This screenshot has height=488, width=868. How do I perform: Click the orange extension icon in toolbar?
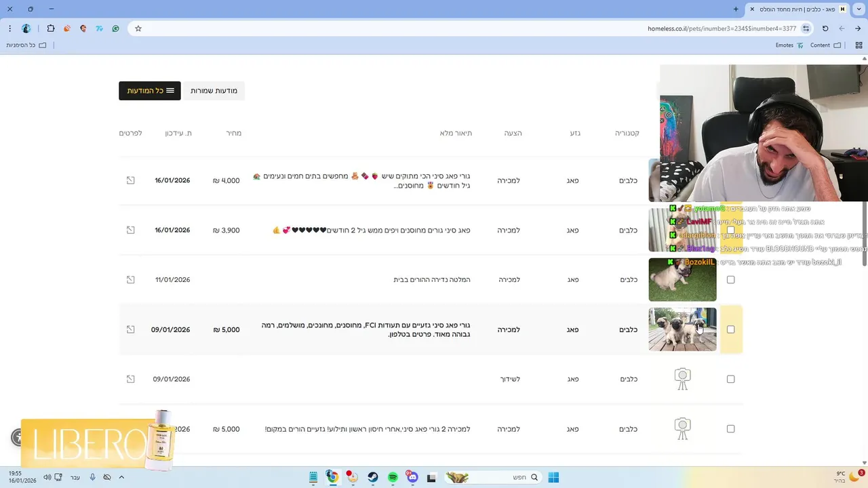coord(67,28)
